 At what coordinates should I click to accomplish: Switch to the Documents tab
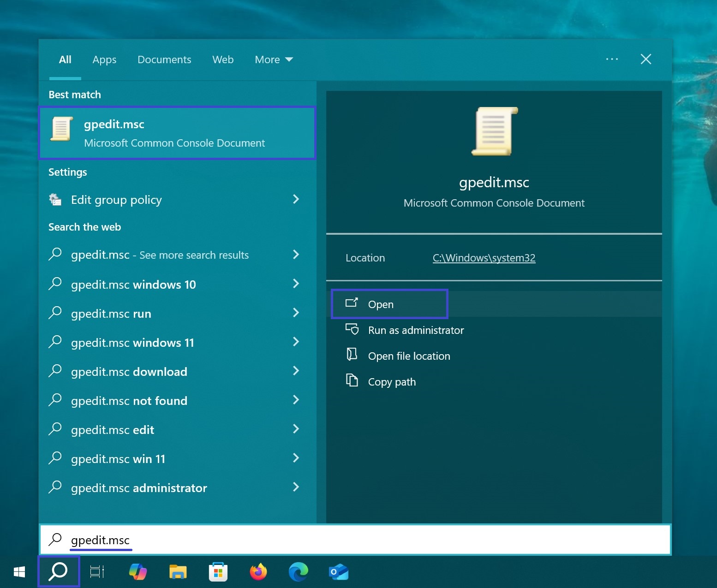164,59
